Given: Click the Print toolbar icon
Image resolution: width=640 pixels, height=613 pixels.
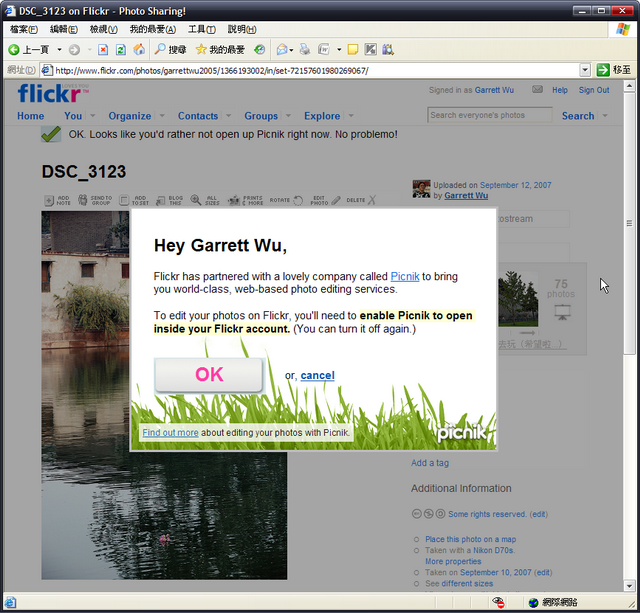Looking at the screenshot, I should pos(304,50).
